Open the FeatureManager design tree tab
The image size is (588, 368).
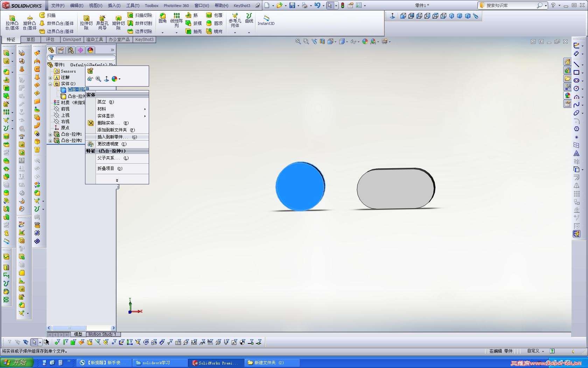(51, 50)
